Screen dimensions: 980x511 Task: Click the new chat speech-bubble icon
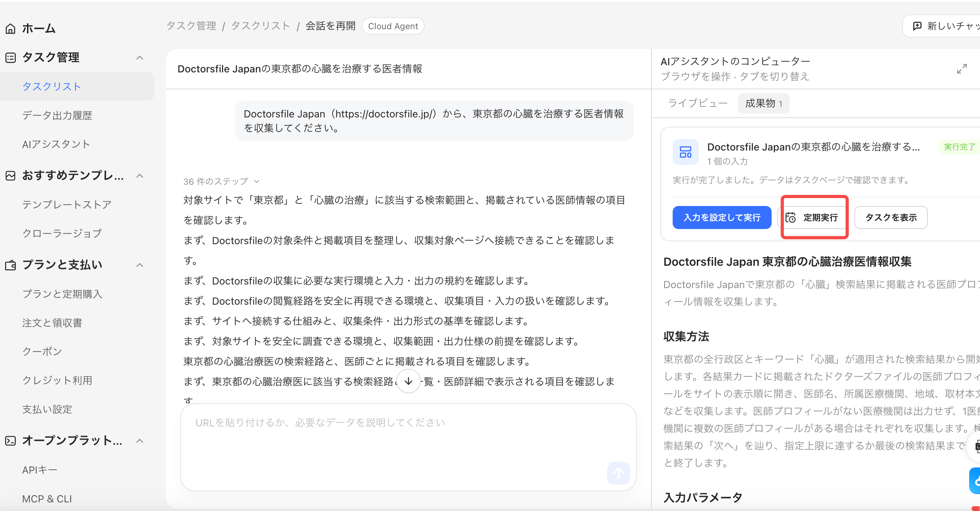(917, 26)
